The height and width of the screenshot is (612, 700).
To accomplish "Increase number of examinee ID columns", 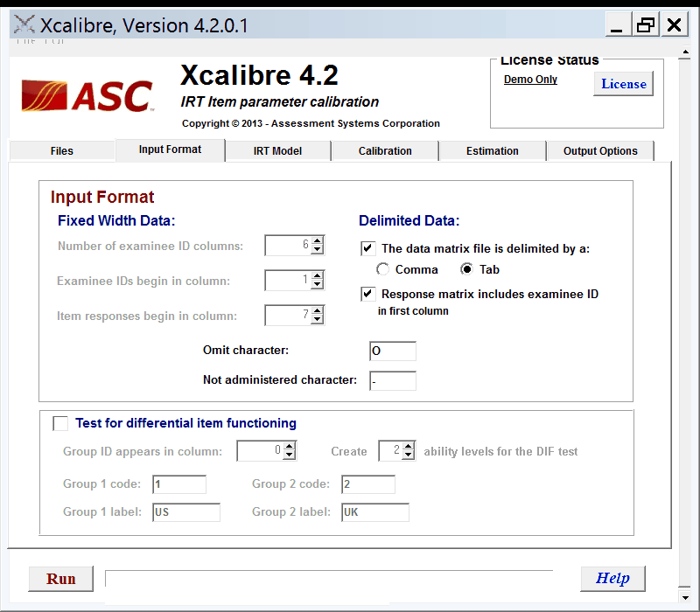I will (317, 241).
